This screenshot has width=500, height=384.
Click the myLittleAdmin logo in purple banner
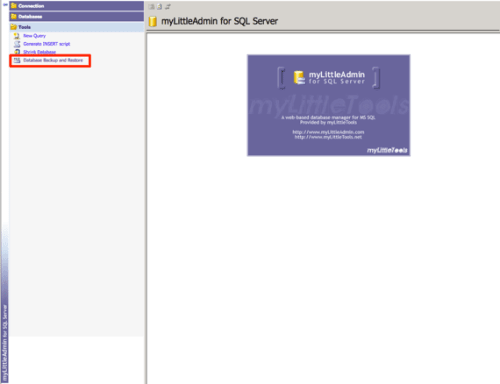click(x=329, y=78)
